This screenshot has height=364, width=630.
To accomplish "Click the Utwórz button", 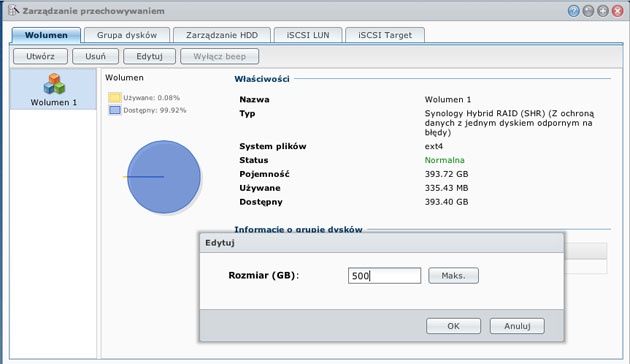I will point(40,56).
